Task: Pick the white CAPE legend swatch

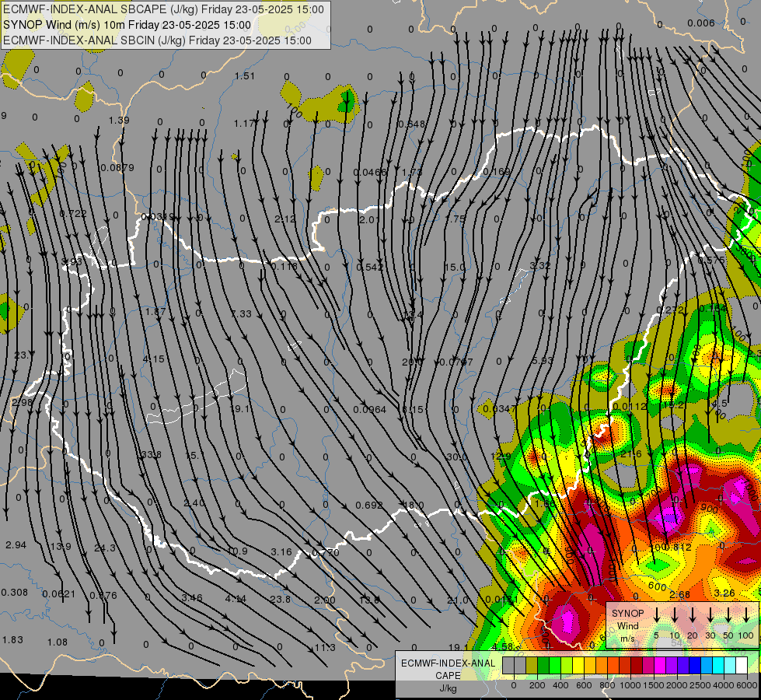Action: (741, 666)
